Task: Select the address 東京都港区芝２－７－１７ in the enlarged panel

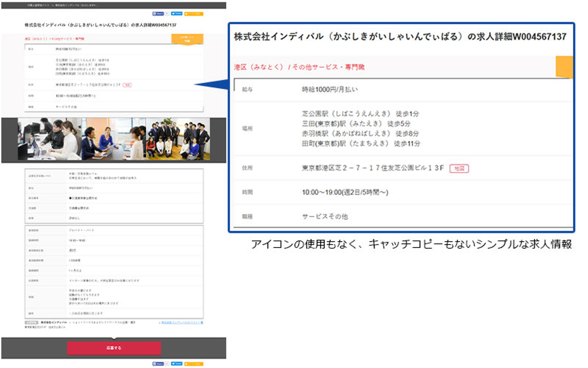Action: [x=373, y=168]
